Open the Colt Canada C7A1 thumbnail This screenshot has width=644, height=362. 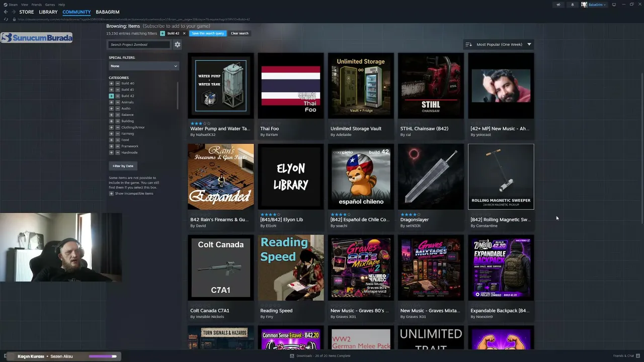click(x=221, y=268)
